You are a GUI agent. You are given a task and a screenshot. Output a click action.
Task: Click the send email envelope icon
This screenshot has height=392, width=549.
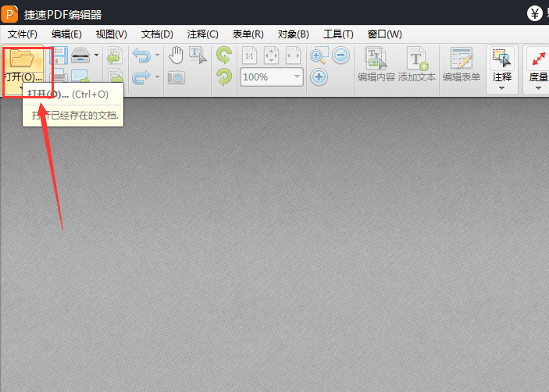click(80, 76)
